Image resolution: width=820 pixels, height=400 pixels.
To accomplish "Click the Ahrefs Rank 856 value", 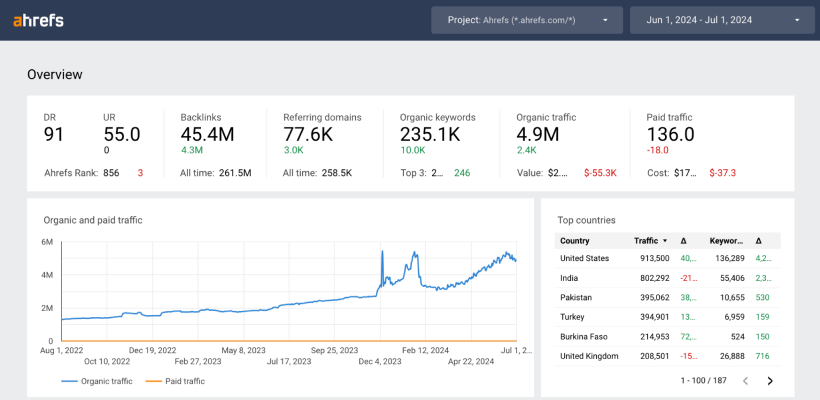I will tap(111, 173).
